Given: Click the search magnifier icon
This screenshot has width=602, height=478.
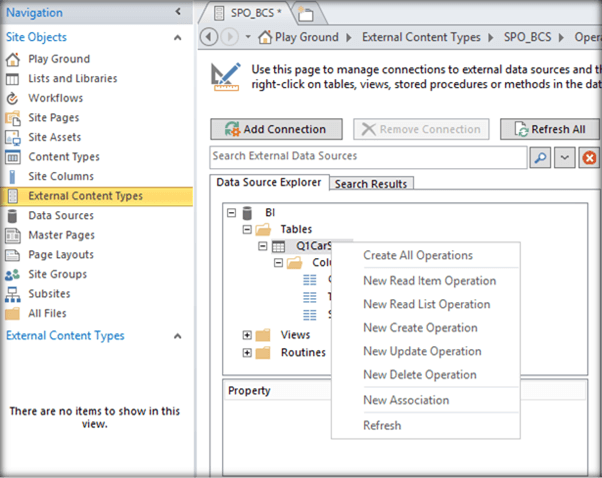Looking at the screenshot, I should [540, 157].
